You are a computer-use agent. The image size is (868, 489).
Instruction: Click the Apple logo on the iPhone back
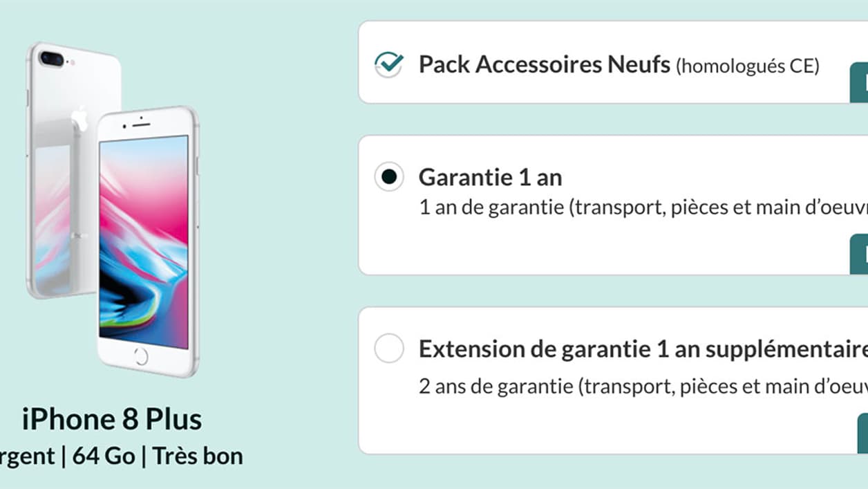pyautogui.click(x=80, y=118)
